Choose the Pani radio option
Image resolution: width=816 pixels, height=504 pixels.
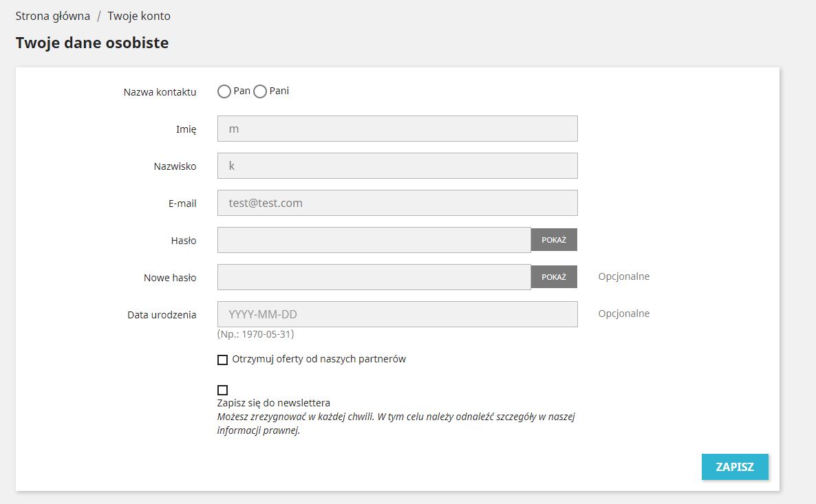coord(260,91)
